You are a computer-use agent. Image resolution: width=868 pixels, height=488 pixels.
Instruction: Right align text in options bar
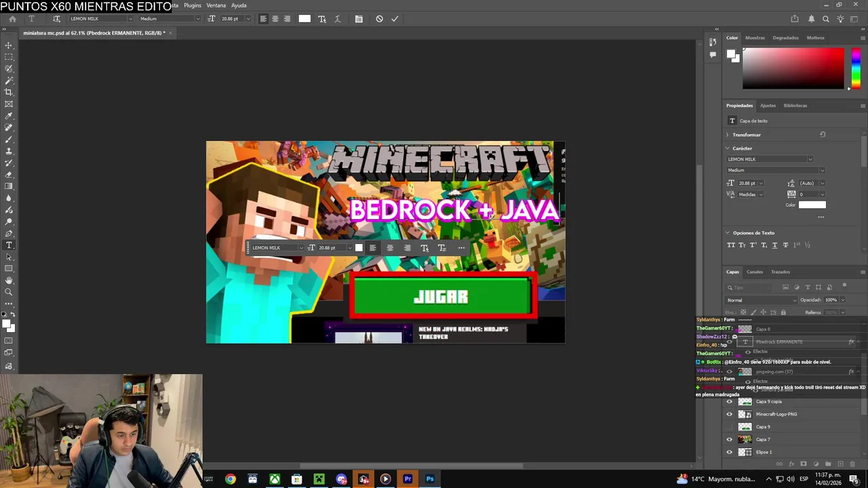287,19
